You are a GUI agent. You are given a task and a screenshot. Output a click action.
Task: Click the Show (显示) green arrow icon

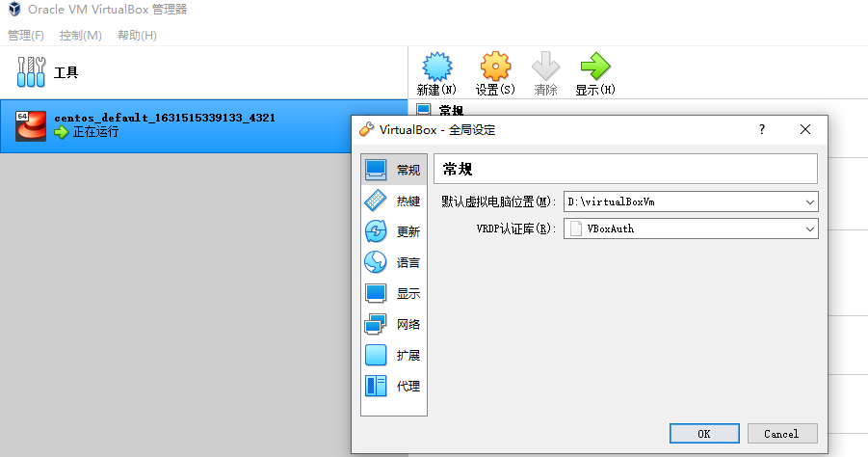(595, 67)
